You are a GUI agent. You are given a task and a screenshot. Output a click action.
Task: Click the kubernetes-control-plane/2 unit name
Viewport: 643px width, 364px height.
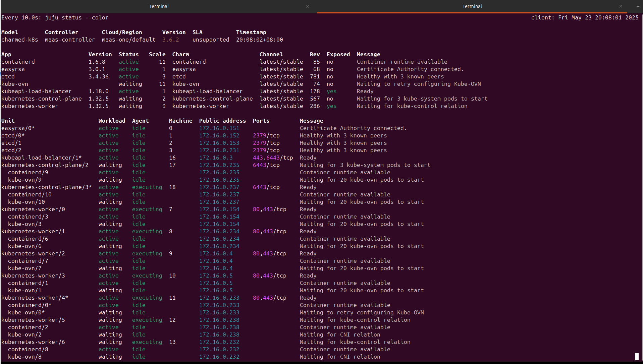(x=45, y=165)
